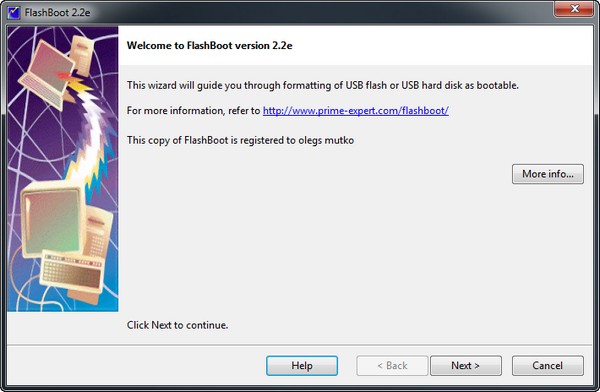
Task: Click the 'Click Next to continue.' label
Action: coord(178,325)
